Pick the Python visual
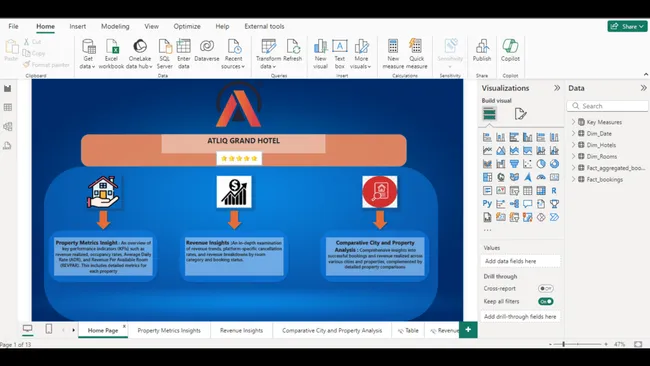Viewport: 650px width, 366px height. click(487, 204)
